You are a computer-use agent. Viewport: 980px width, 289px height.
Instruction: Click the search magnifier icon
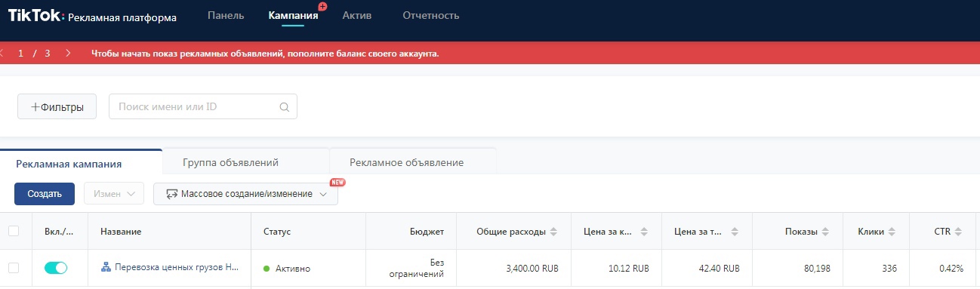click(285, 107)
